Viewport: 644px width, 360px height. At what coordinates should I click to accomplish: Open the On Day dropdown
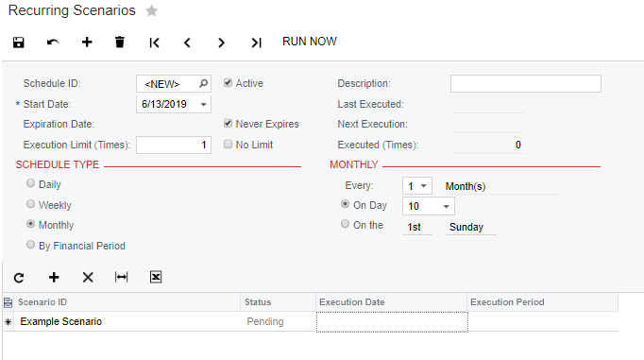pyautogui.click(x=446, y=206)
